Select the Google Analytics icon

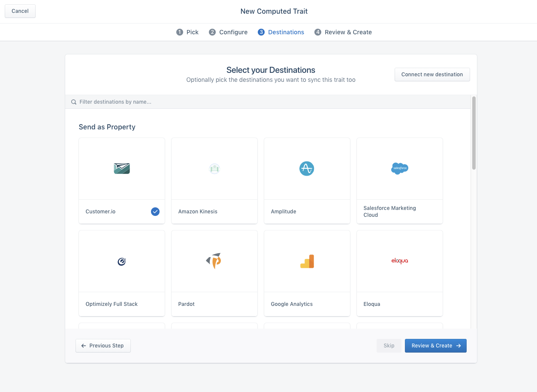pos(307,261)
